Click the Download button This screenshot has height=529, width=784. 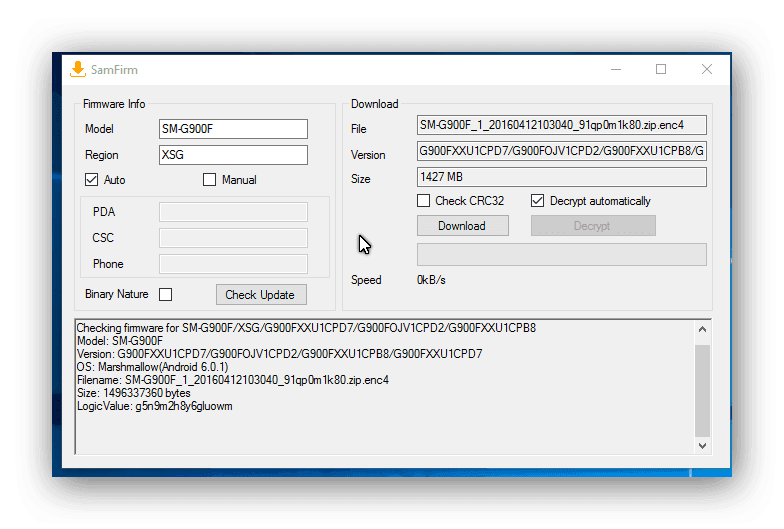point(462,226)
